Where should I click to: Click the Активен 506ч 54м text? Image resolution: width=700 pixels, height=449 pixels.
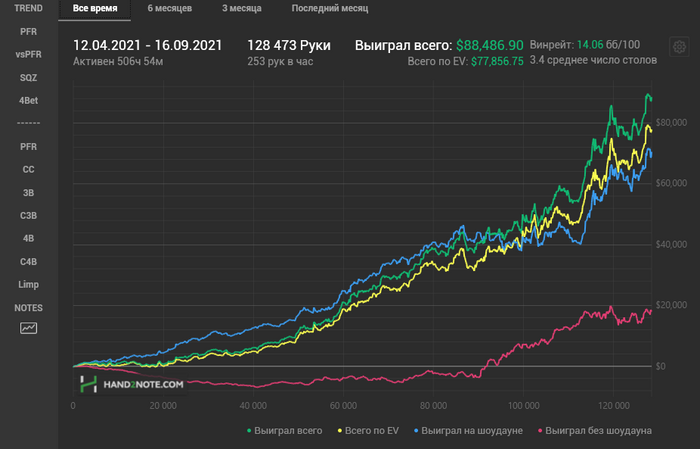point(118,62)
